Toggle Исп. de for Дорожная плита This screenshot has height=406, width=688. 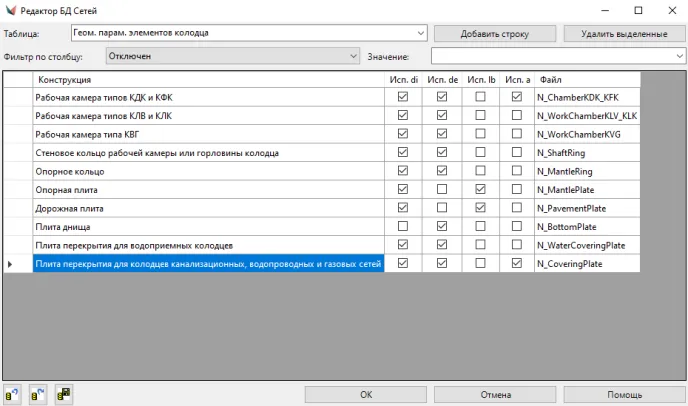pyautogui.click(x=442, y=208)
